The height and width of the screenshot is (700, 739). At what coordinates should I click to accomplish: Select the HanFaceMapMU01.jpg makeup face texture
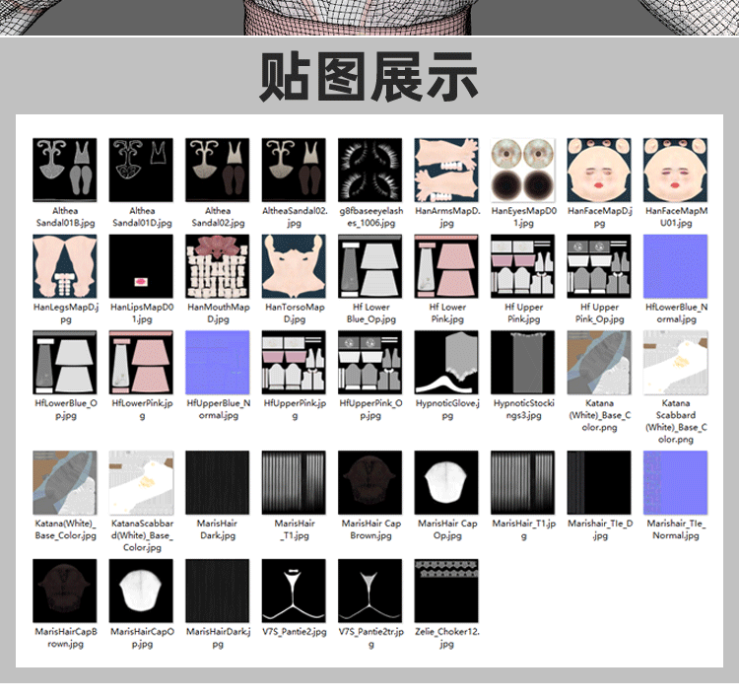click(675, 170)
